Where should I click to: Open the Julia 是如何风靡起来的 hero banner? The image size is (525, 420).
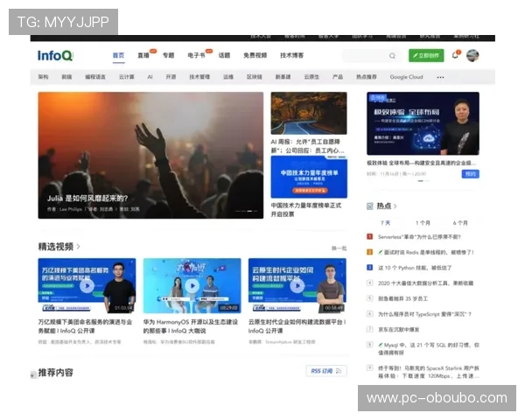pos(150,156)
